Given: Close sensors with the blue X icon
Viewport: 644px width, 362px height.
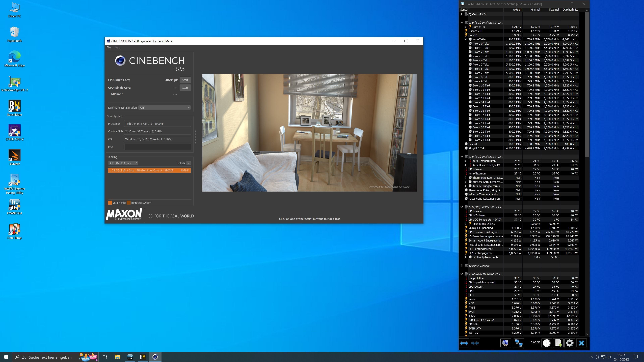Looking at the screenshot, I should tap(581, 343).
